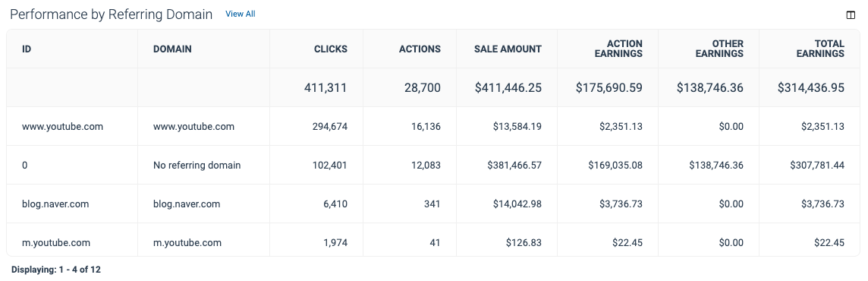Select sale amount $381,466.57
This screenshot has height=281, width=868.
(515, 165)
